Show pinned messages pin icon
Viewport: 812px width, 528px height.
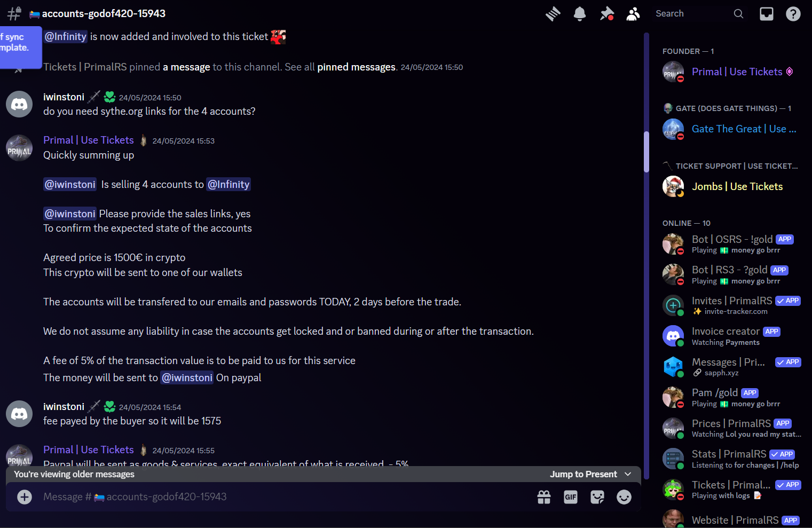click(x=606, y=14)
